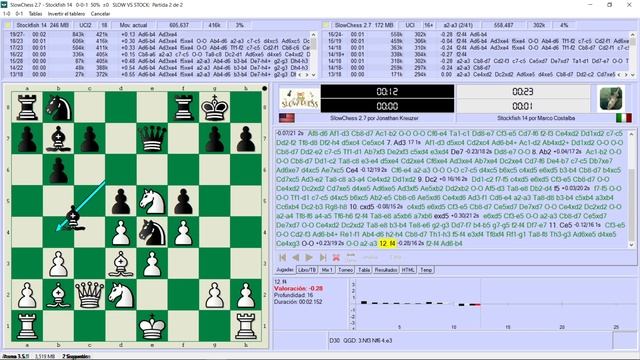Step back one move
Screen dimensions: 640x360
(296, 258)
